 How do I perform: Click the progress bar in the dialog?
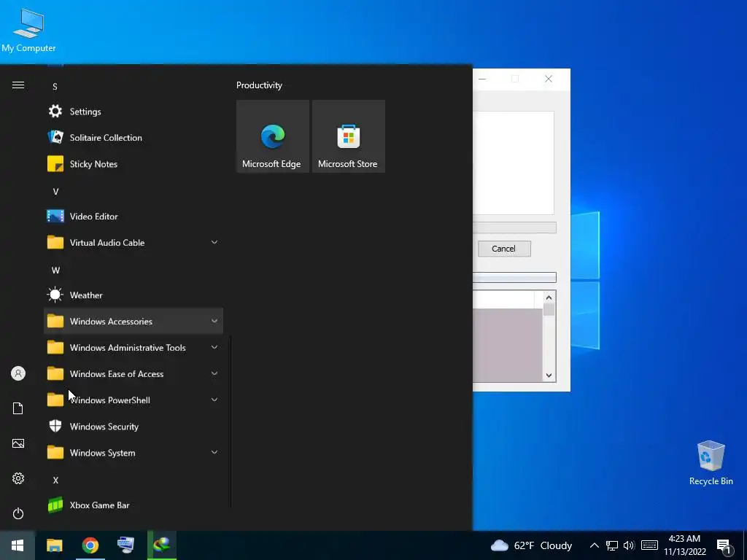[x=514, y=227]
